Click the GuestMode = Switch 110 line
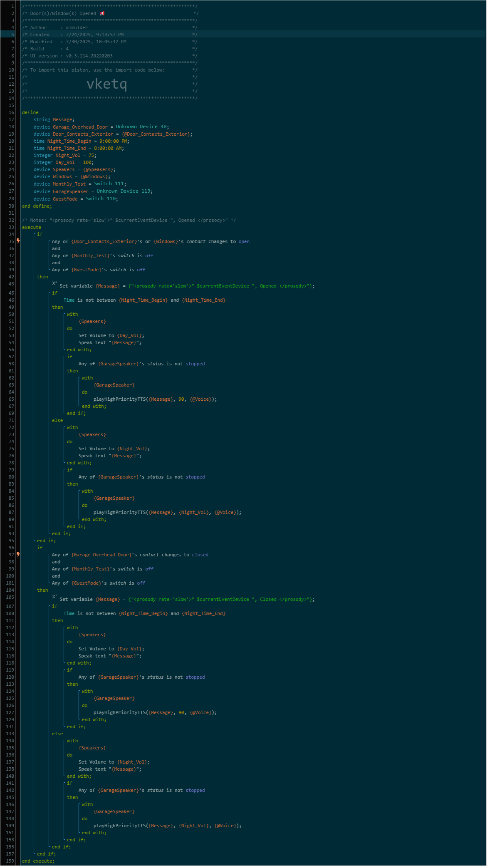The height and width of the screenshot is (868, 490). (76, 199)
